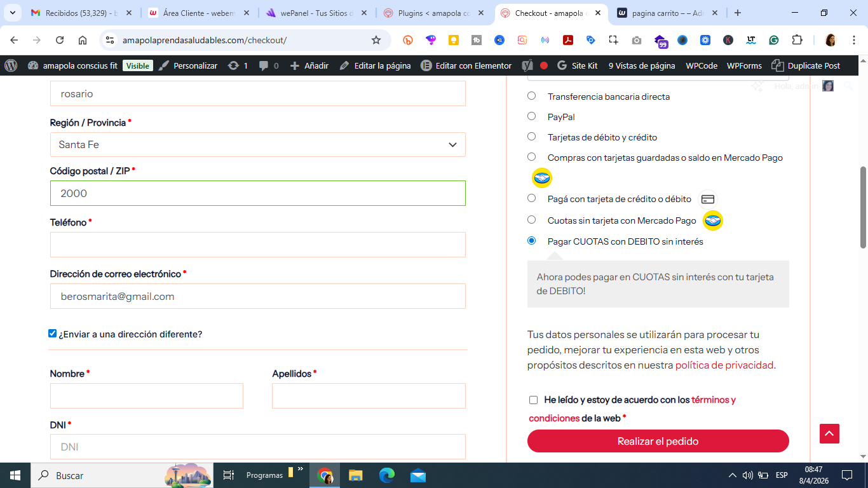Accept the términos y condiciones checkbox
868x488 pixels.
coord(533,400)
